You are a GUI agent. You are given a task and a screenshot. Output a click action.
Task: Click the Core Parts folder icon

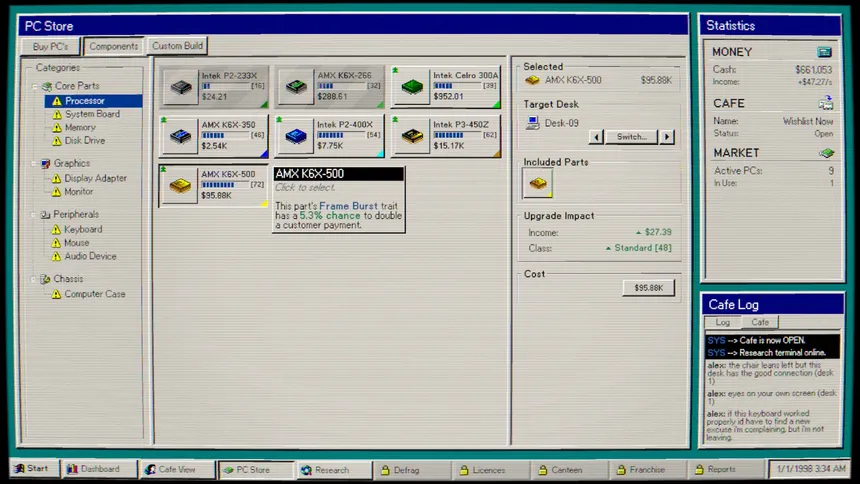point(47,86)
